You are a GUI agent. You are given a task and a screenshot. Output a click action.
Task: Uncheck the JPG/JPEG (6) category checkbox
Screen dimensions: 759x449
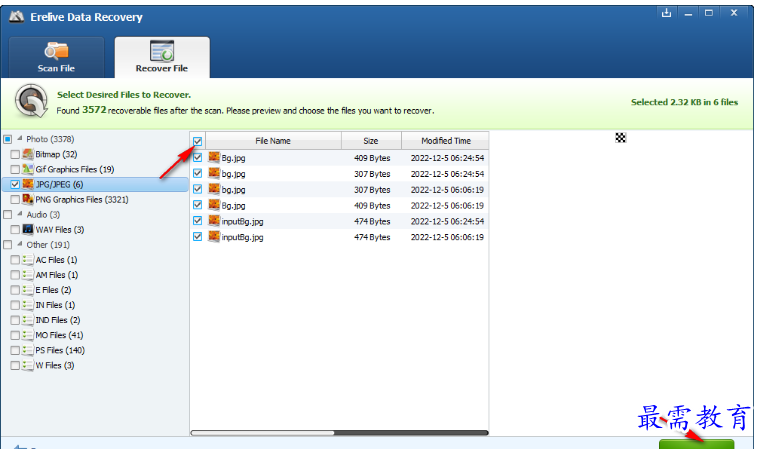(15, 184)
